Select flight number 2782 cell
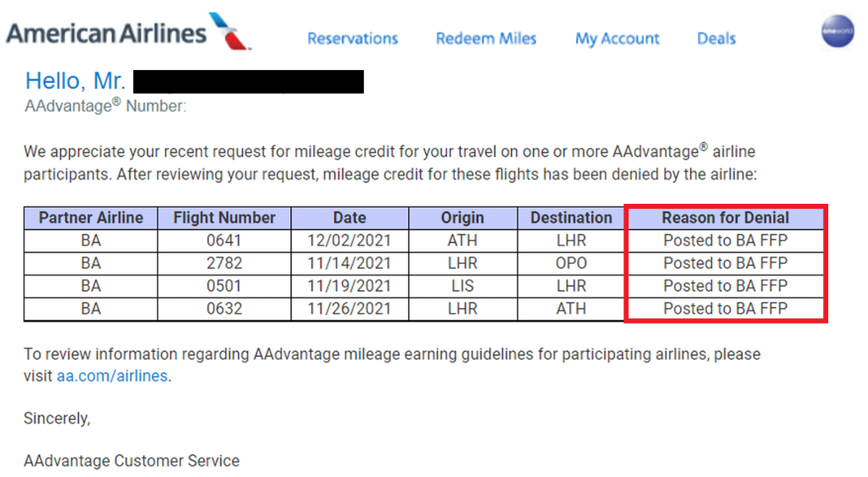The height and width of the screenshot is (477, 868). (x=224, y=263)
